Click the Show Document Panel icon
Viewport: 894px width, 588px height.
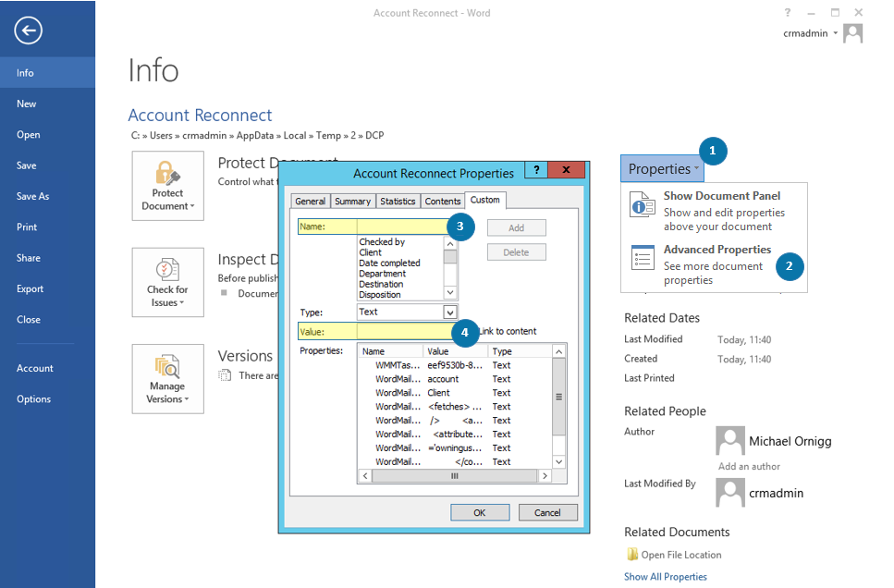click(642, 204)
